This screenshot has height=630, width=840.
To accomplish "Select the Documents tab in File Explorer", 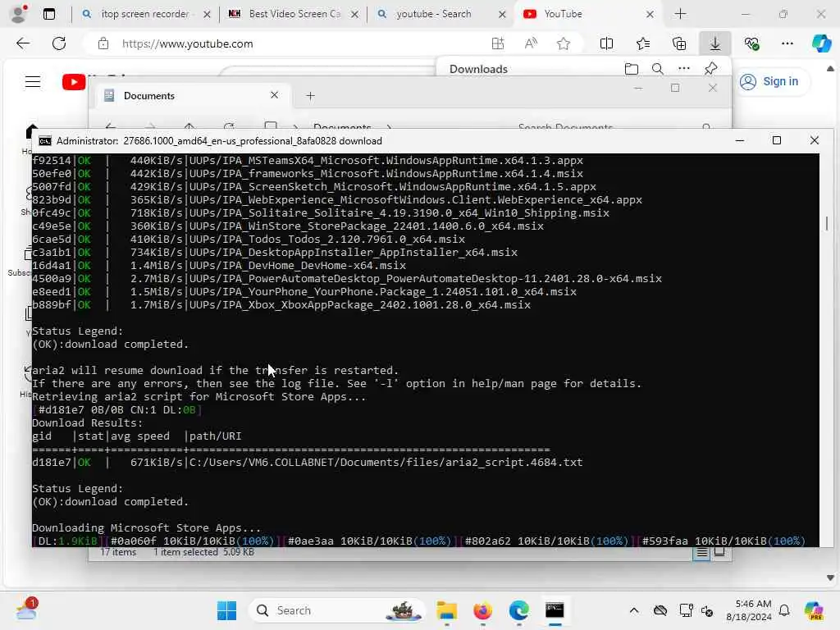I will click(191, 95).
